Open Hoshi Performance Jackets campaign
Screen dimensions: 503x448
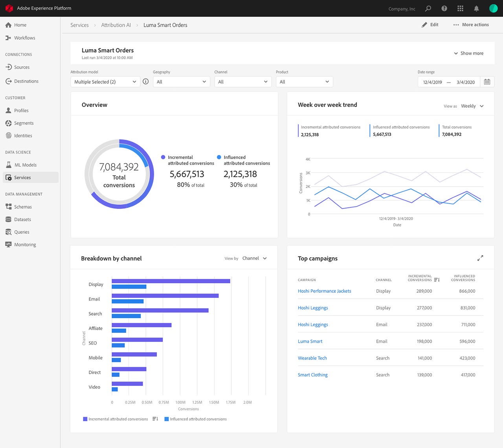(325, 291)
